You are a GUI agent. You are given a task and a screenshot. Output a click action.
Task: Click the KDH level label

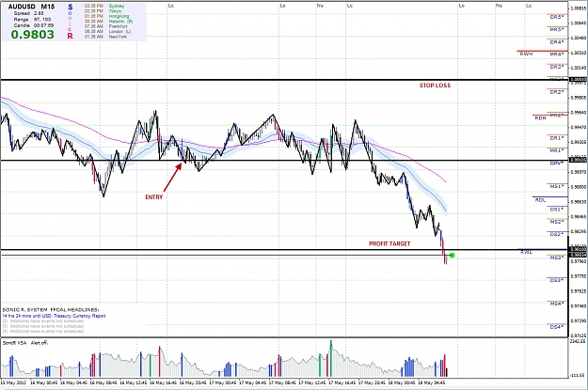pos(540,118)
